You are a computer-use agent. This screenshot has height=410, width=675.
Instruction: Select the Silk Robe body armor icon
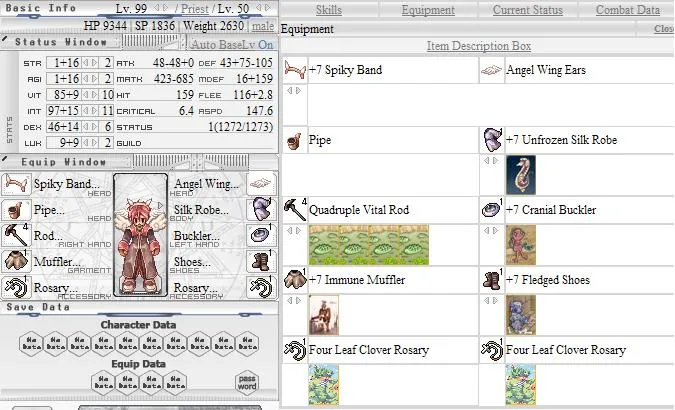coord(259,210)
